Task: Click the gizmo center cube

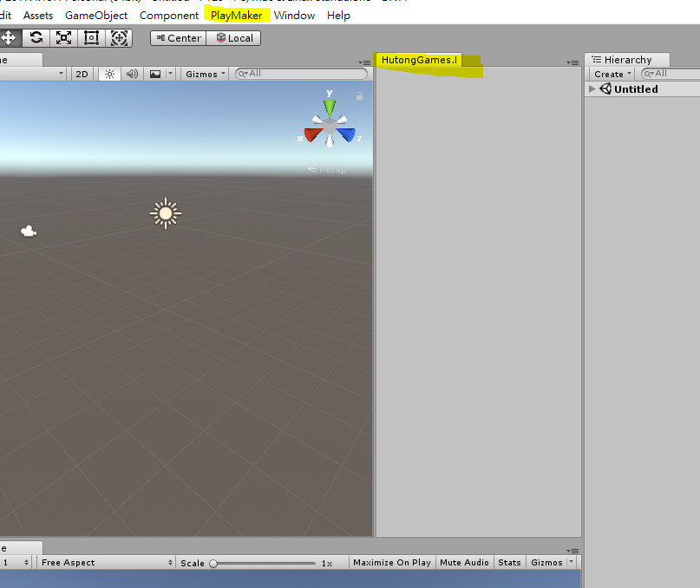Action: click(x=330, y=127)
